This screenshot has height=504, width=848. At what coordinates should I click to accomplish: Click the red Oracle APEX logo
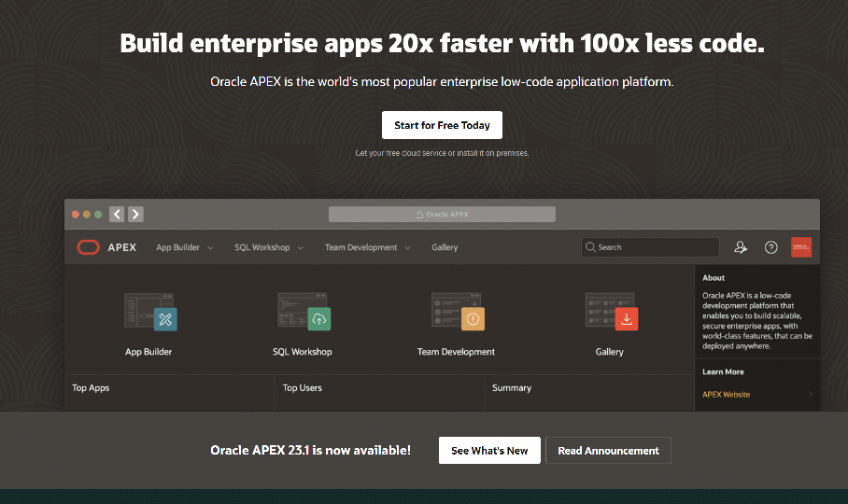pos(89,247)
